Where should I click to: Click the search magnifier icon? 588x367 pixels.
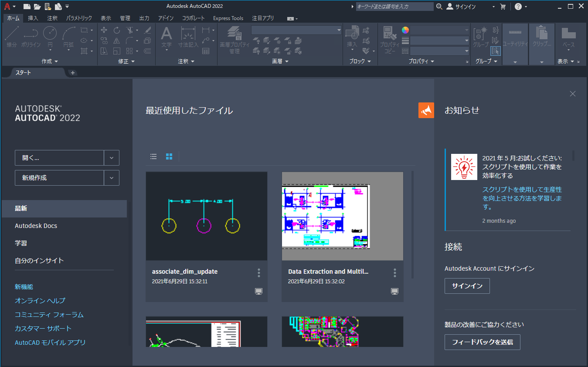pos(439,7)
